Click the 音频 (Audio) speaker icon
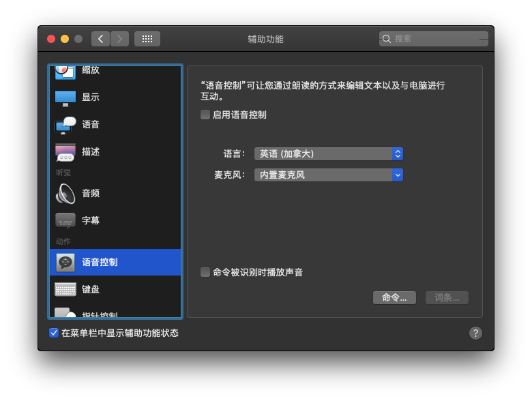The height and width of the screenshot is (401, 532). [65, 194]
